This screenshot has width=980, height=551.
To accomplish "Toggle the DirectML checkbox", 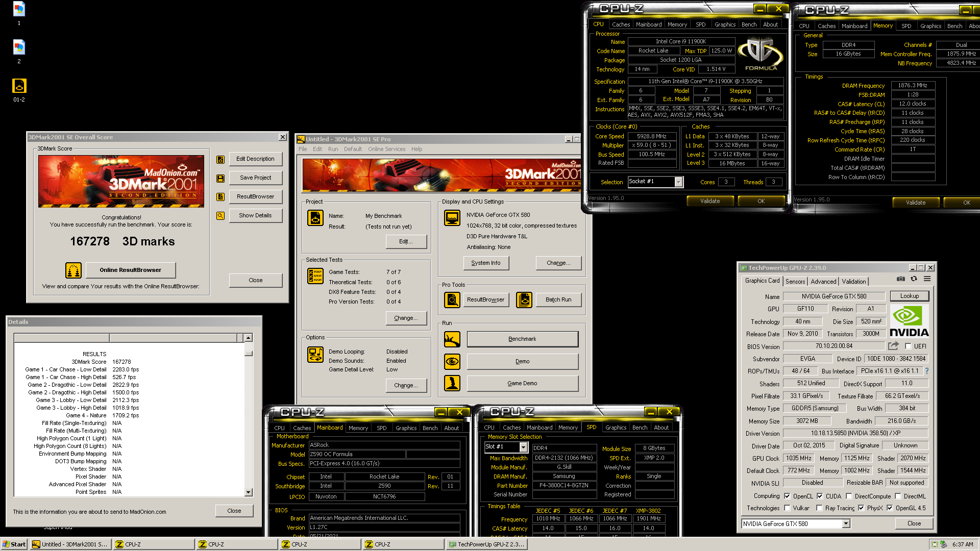I will click(x=898, y=496).
